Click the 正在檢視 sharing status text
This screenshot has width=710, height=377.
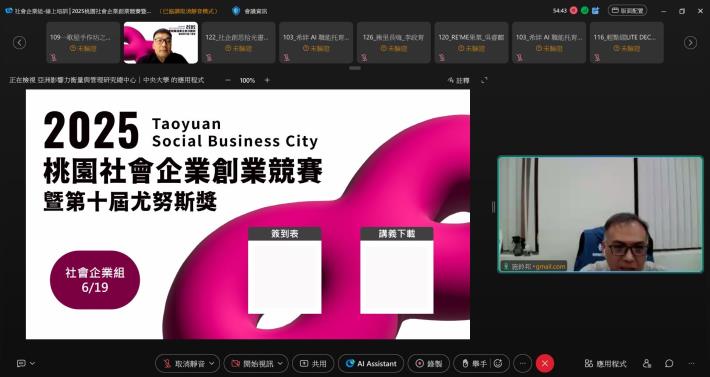tap(107, 80)
